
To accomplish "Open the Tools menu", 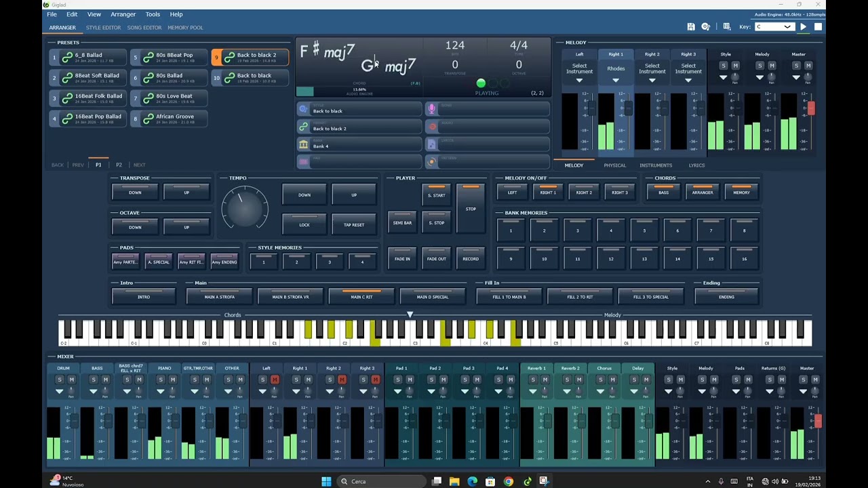I will coord(153,14).
